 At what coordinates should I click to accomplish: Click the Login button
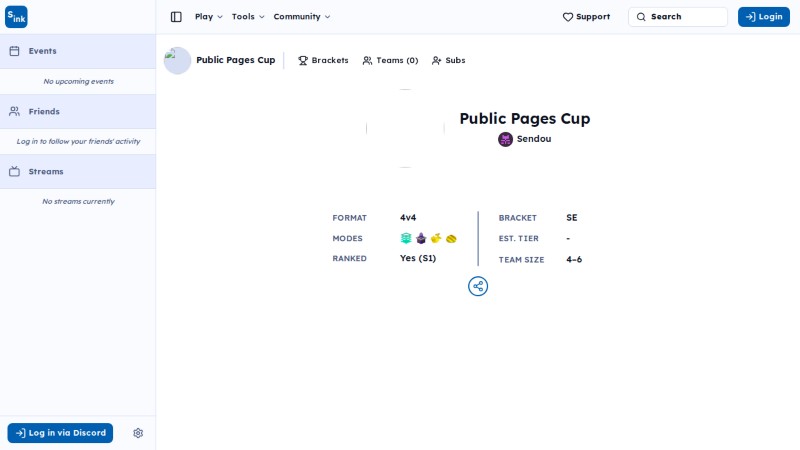[764, 17]
